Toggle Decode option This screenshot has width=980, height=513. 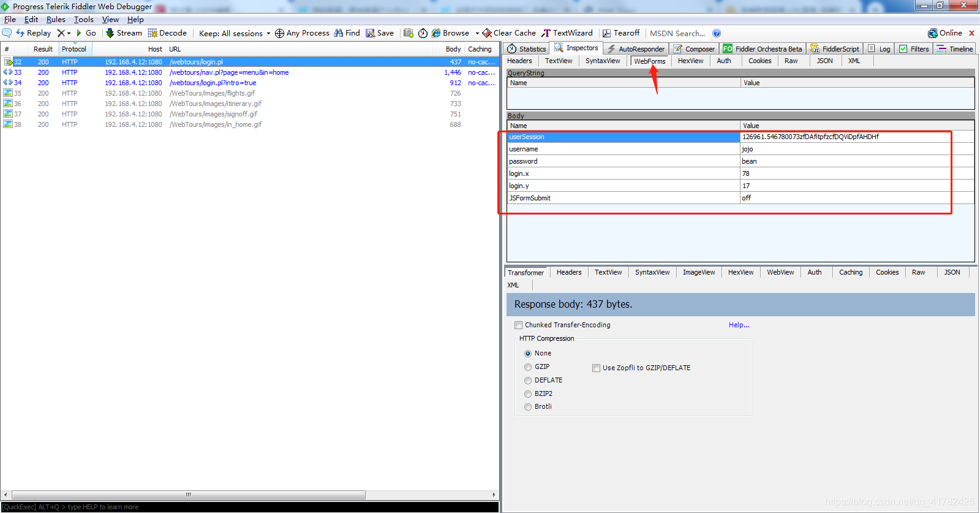point(167,33)
